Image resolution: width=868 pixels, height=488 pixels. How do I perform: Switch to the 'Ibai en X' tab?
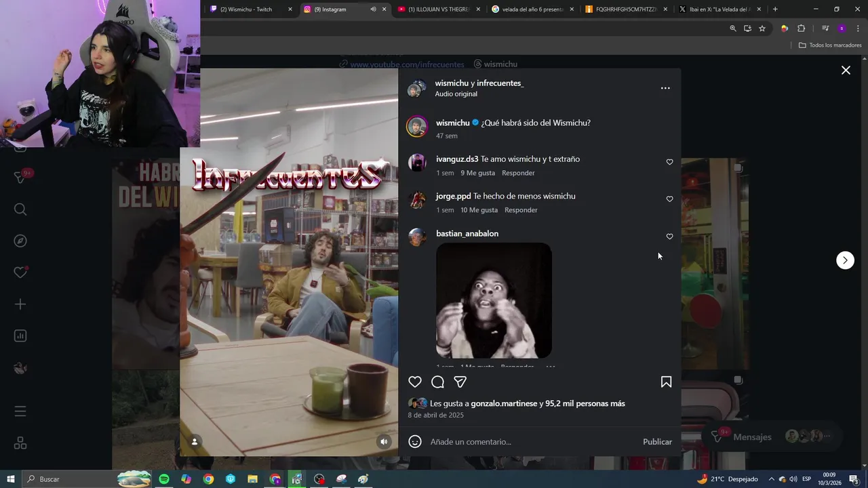coord(719,9)
